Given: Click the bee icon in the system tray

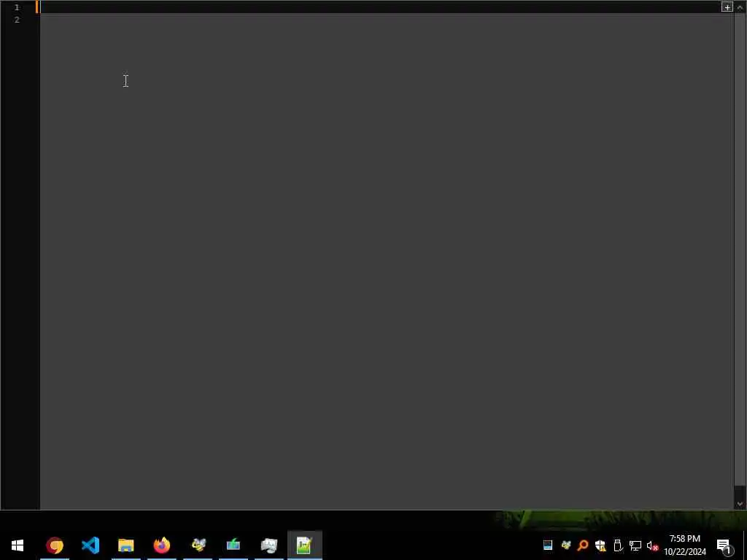Looking at the screenshot, I should pos(565,545).
